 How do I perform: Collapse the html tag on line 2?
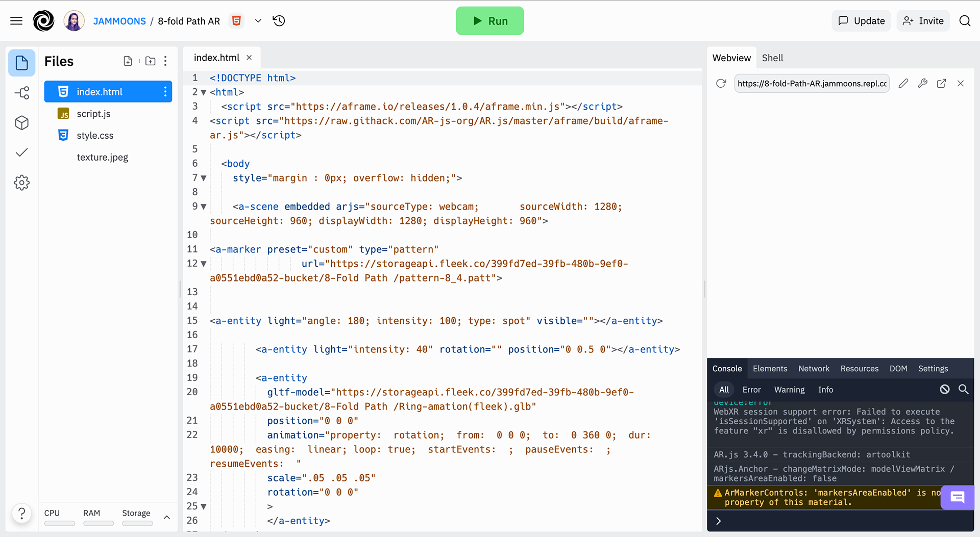pos(204,93)
